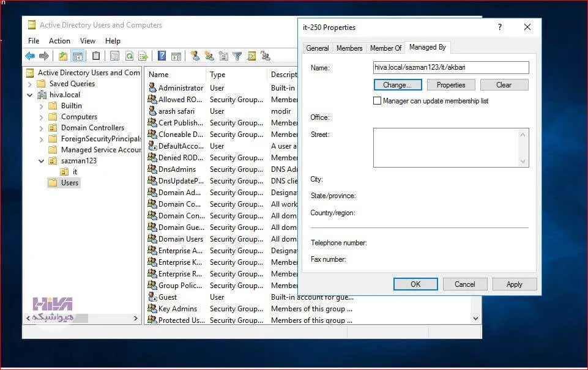Sort the list by the Name column header
The height and width of the screenshot is (370, 588).
click(x=176, y=75)
